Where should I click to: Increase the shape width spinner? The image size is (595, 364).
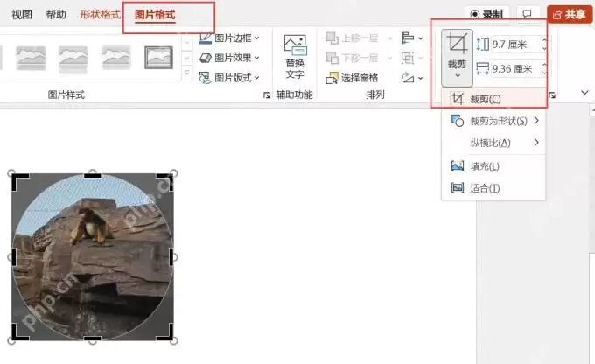(x=545, y=65)
